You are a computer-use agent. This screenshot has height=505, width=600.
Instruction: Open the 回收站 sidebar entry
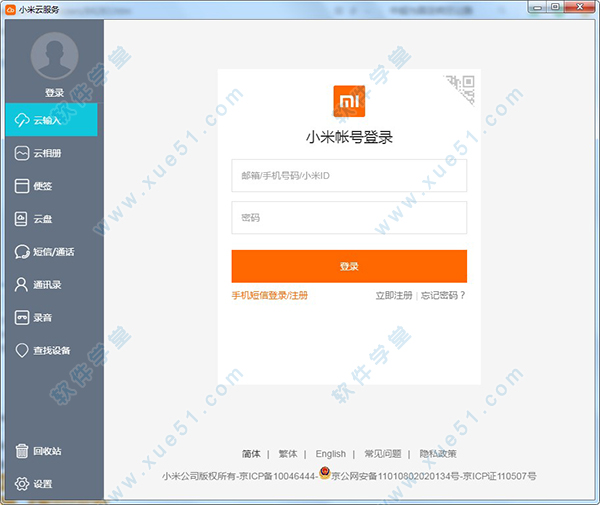(51, 451)
